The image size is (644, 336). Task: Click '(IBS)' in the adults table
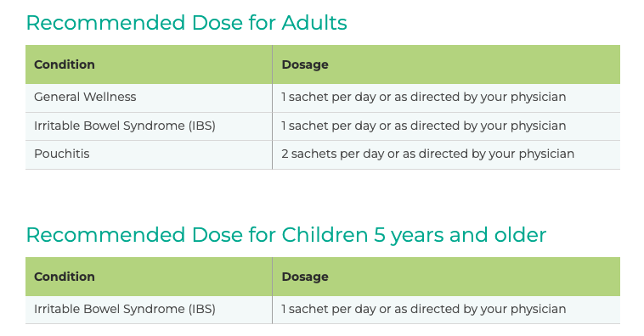point(202,126)
